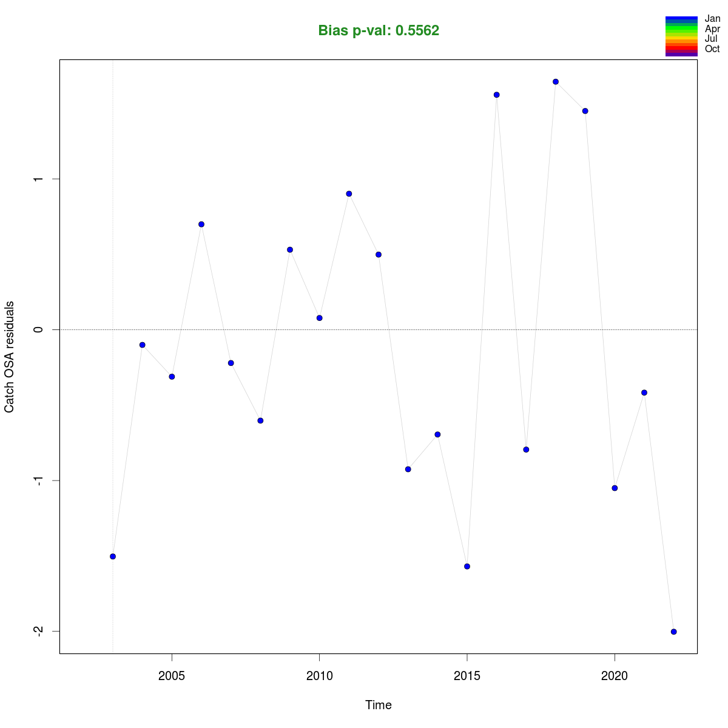
Task: Select the 2015 data point
Action: click(467, 566)
